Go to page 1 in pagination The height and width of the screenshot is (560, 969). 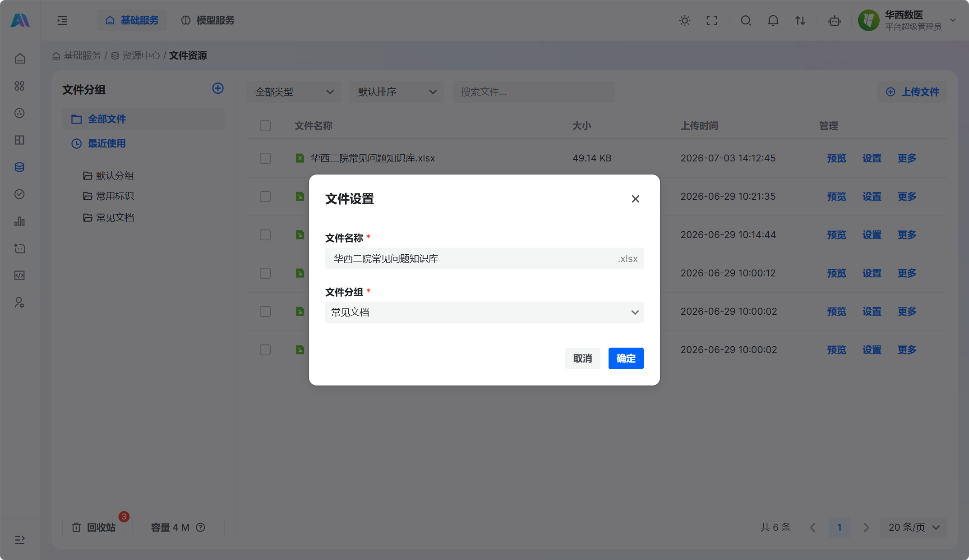tap(839, 527)
